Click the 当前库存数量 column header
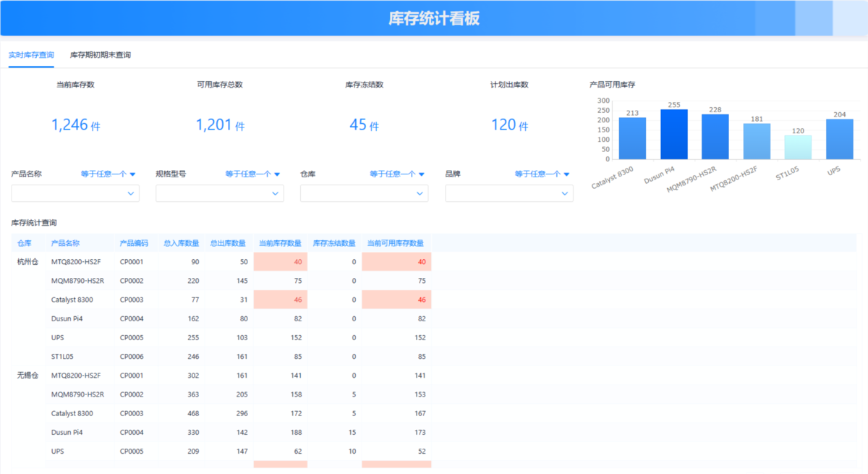The width and height of the screenshot is (868, 474). click(280, 243)
